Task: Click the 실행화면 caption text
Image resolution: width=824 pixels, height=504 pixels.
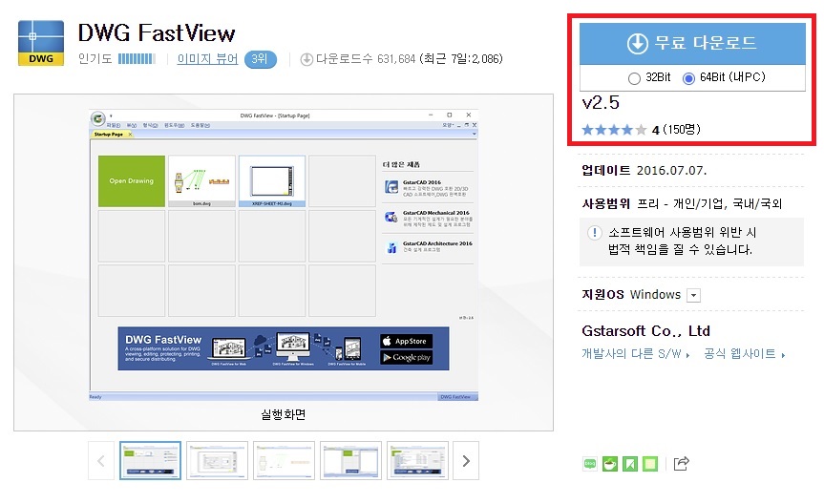Action: coord(284,414)
